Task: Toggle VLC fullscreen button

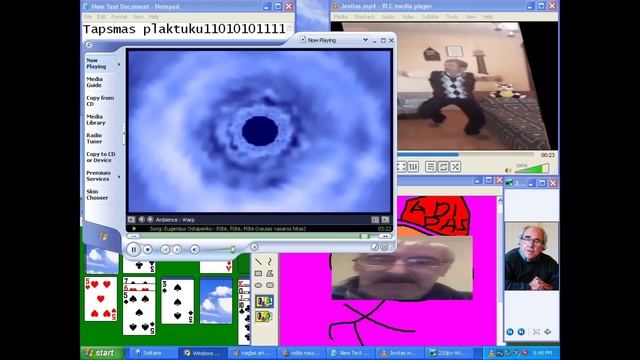Action: tap(401, 167)
